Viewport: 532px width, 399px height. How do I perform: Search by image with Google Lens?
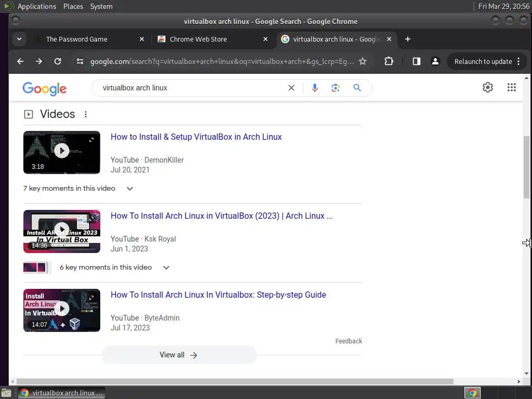click(336, 88)
